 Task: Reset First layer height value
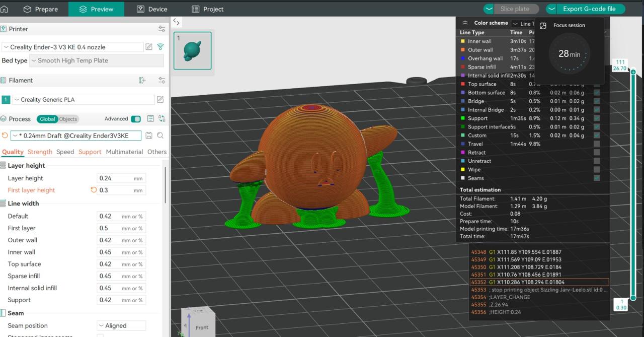point(93,190)
